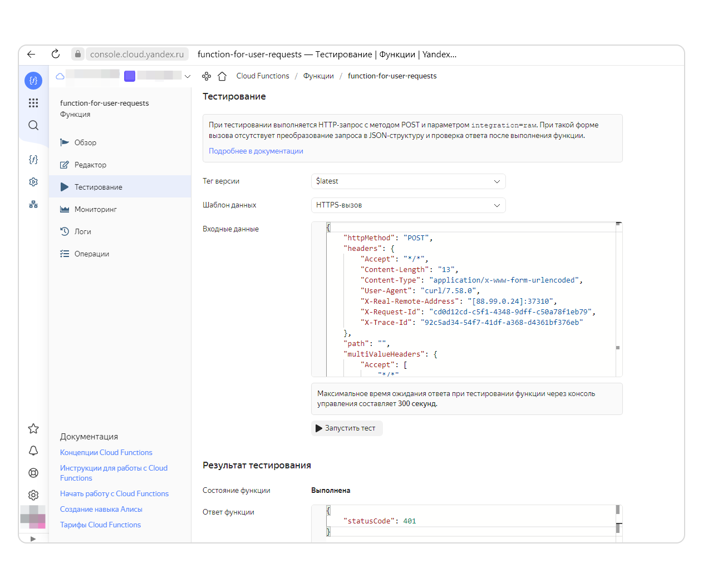Image resolution: width=703 pixels, height=588 pixels.
Task: Select the functions braces icon in sidebar
Action: tap(33, 160)
